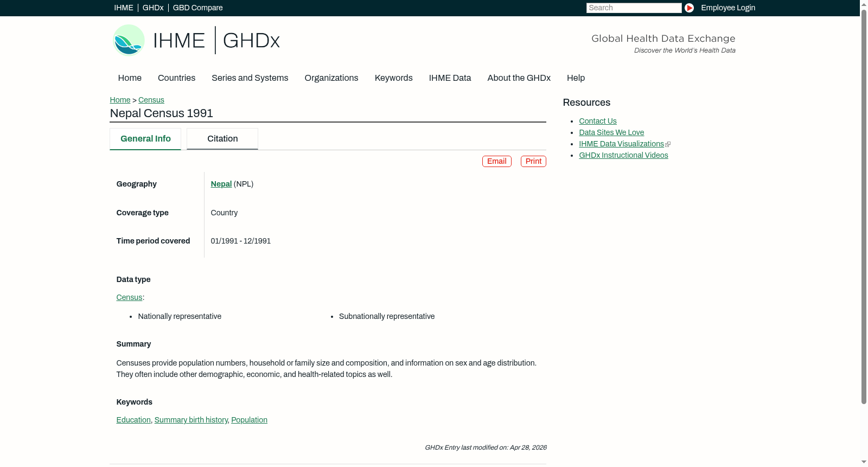This screenshot has width=868, height=467.
Task: Open GHDx link in top bar
Action: [153, 8]
